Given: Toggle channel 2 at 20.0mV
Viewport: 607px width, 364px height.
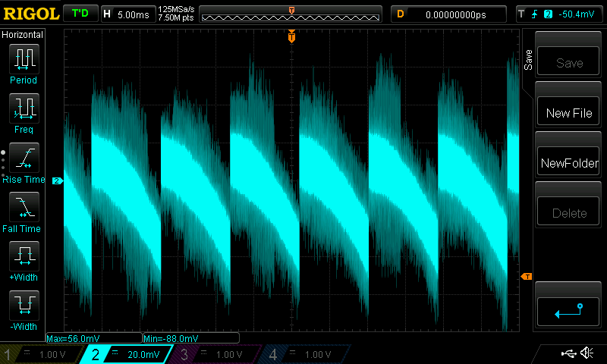Looking at the screenshot, I should click(x=129, y=354).
